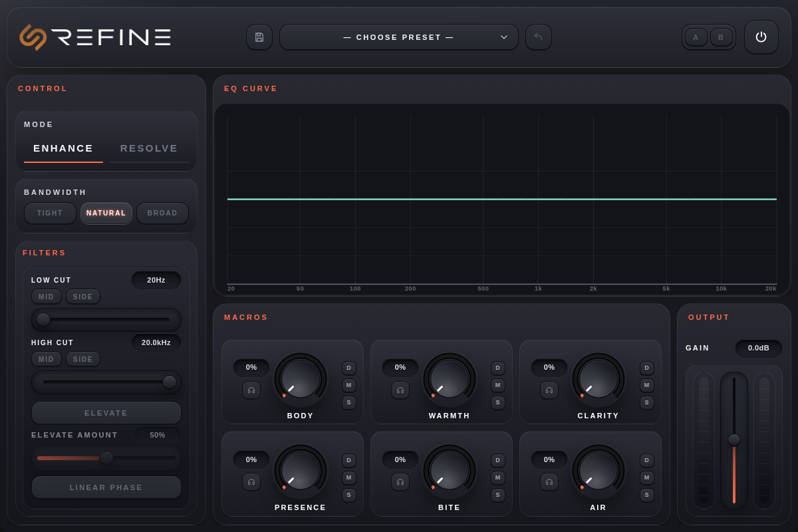Click the Bite macro knob
Image resolution: width=798 pixels, height=532 pixels.
point(450,471)
